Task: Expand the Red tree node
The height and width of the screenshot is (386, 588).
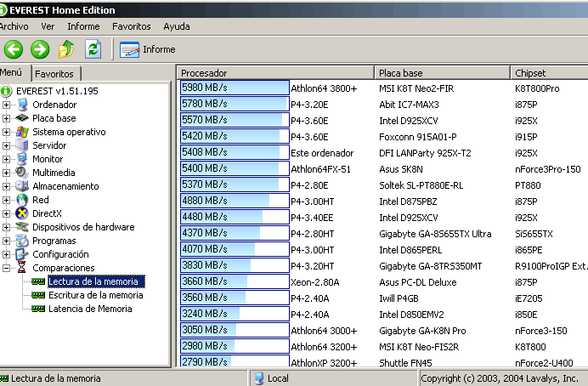Action: click(6, 200)
